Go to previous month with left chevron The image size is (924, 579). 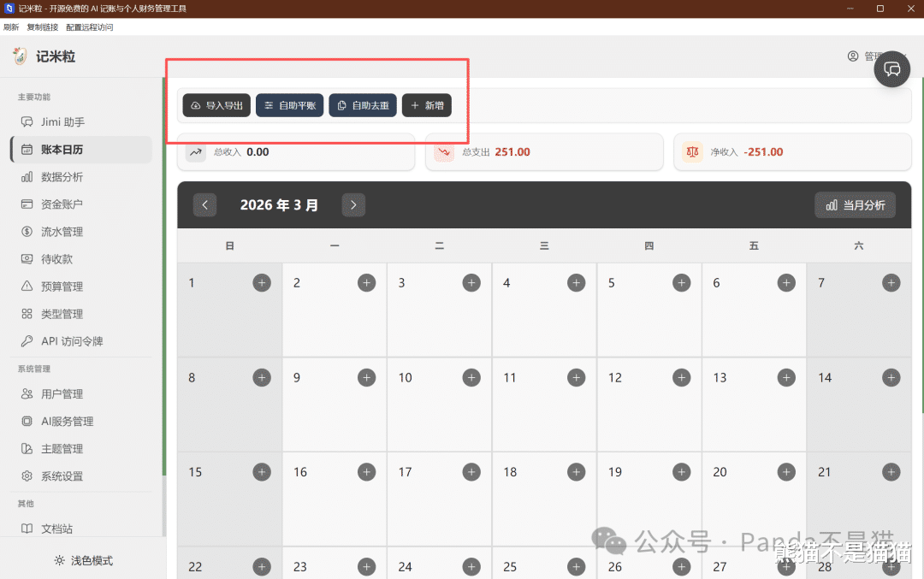click(205, 205)
